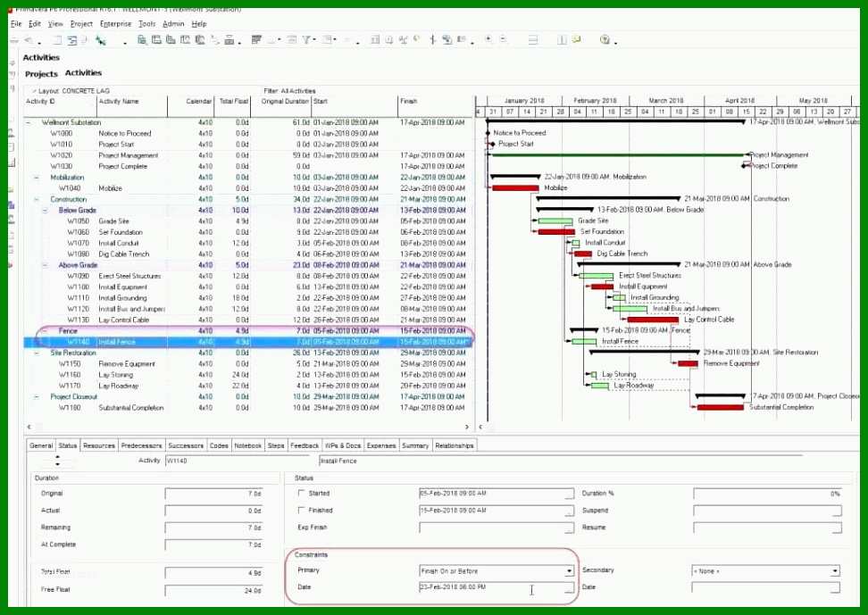This screenshot has height=615, width=868.
Task: Collapse the Site Restoration group
Action: 37,353
